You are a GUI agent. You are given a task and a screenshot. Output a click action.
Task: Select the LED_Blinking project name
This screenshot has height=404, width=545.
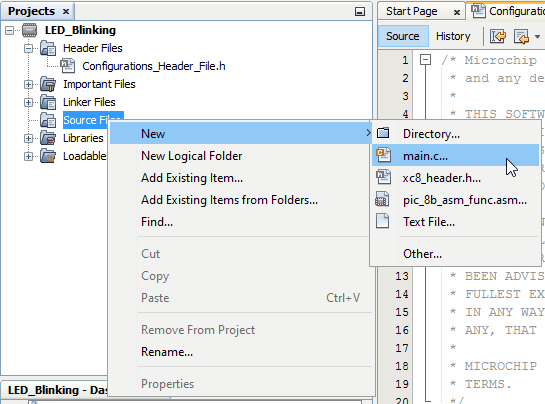point(80,30)
